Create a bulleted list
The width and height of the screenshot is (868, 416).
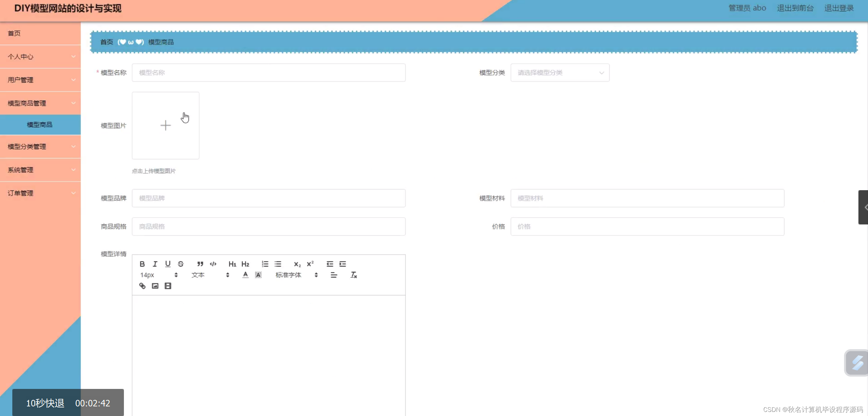coord(278,264)
